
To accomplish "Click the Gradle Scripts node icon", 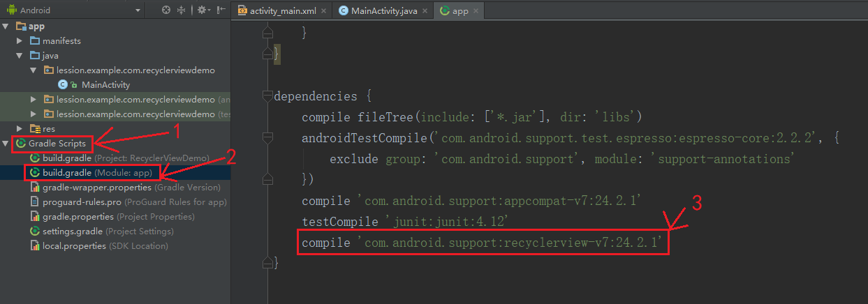I will click(x=21, y=143).
